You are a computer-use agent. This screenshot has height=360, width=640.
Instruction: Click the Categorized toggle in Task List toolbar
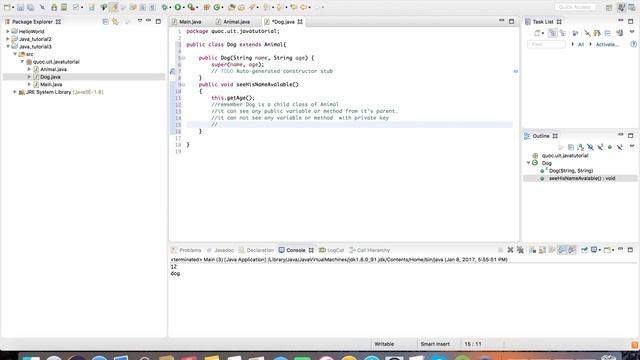click(x=552, y=33)
